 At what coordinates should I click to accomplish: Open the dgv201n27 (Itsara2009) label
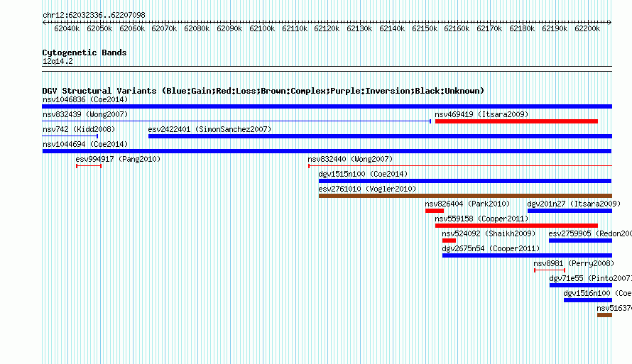click(x=574, y=204)
